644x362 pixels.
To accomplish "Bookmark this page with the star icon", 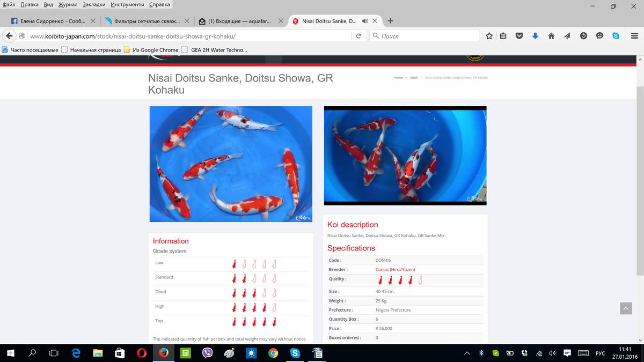I will [489, 36].
